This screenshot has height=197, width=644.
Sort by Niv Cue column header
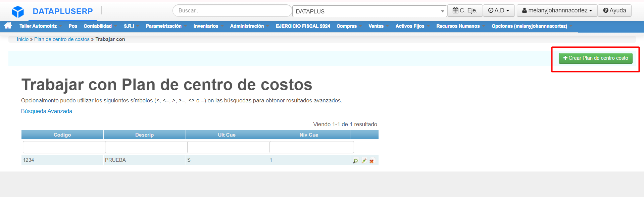(x=309, y=135)
